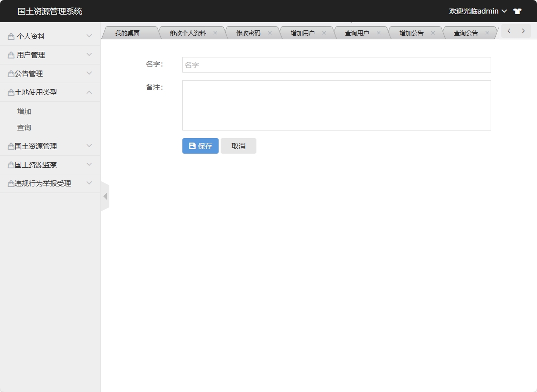Image resolution: width=537 pixels, height=392 pixels.
Task: Click the 保存 button
Action: 200,146
